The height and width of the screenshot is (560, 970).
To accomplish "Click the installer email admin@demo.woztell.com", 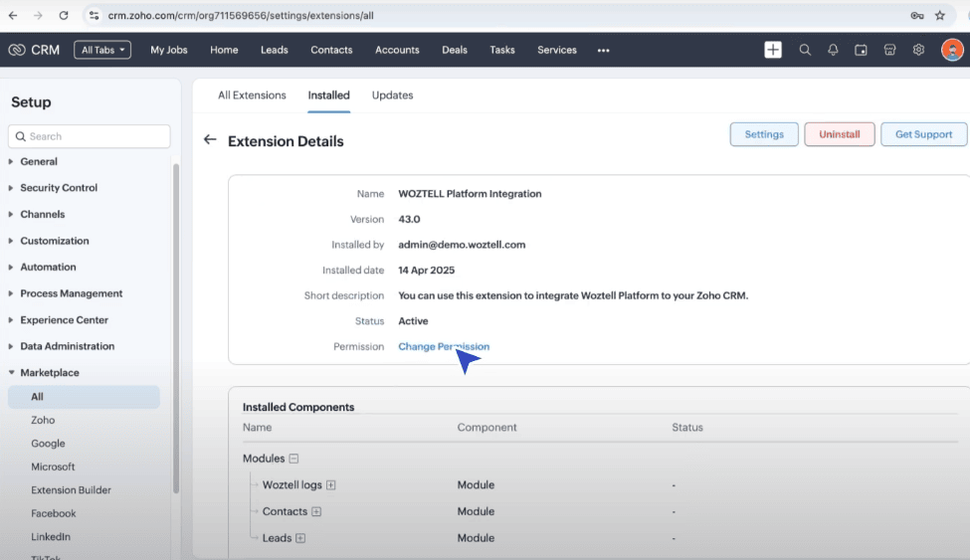I will pyautogui.click(x=462, y=245).
